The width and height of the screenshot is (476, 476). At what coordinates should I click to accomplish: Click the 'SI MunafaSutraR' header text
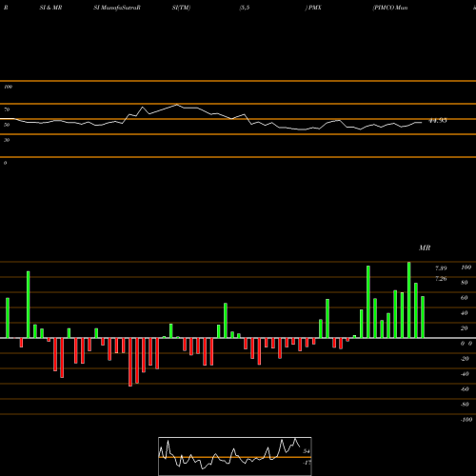(117, 8)
